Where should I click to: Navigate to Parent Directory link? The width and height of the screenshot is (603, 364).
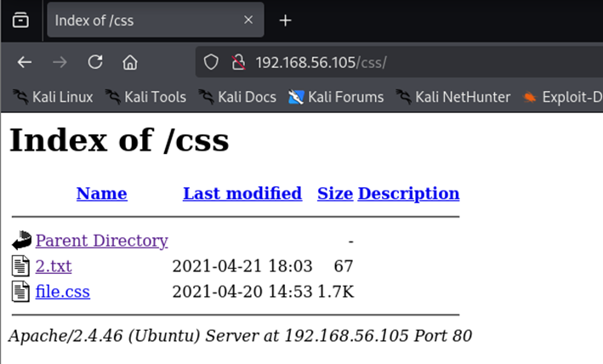(101, 241)
